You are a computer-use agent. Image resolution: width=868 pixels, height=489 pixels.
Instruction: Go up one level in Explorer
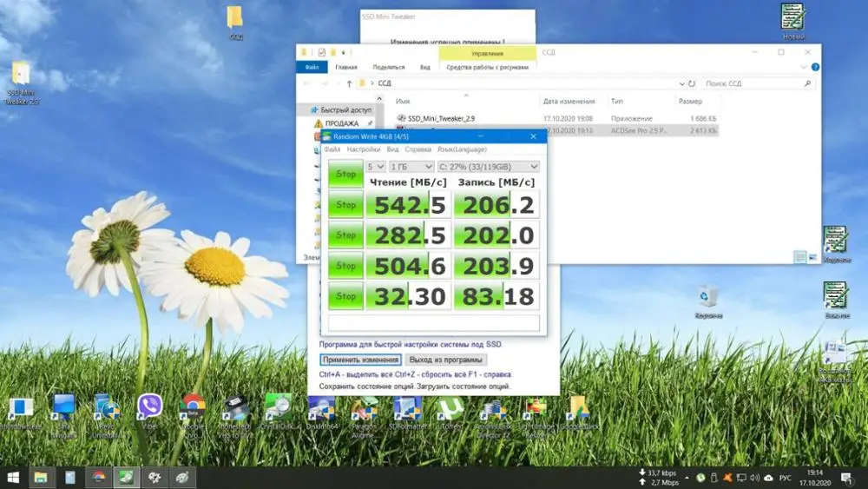[x=349, y=83]
